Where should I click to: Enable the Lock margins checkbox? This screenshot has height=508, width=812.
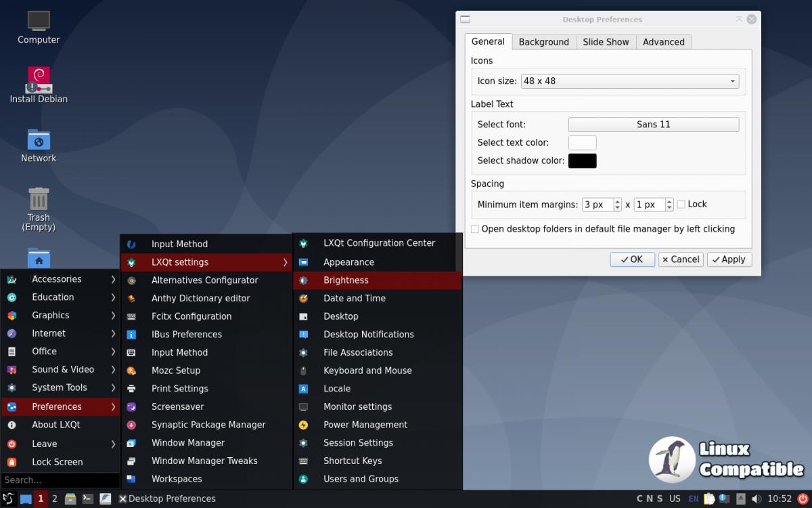point(681,205)
